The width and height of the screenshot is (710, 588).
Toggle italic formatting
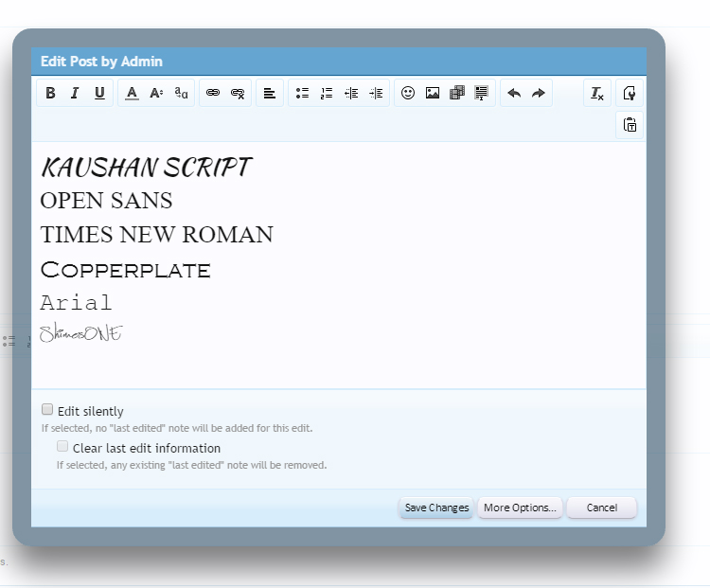[x=75, y=93]
